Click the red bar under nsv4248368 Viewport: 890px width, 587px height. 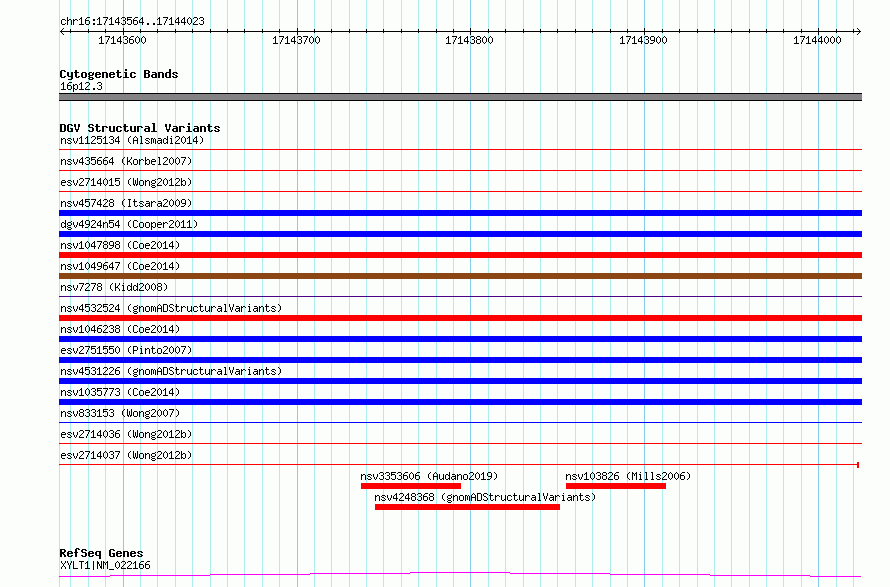(467, 507)
